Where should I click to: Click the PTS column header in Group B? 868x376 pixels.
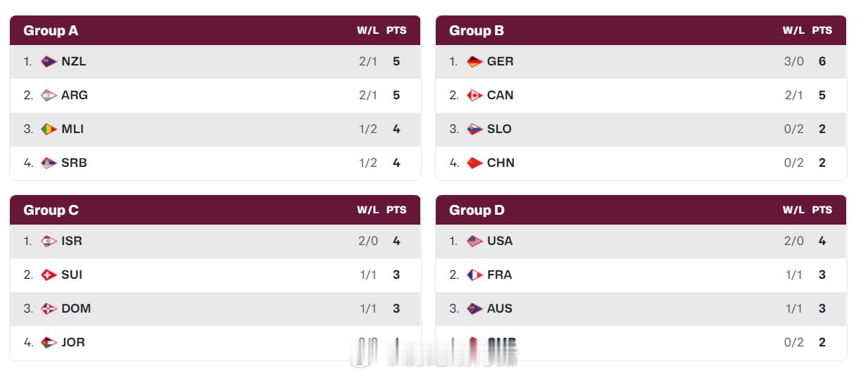pyautogui.click(x=822, y=30)
